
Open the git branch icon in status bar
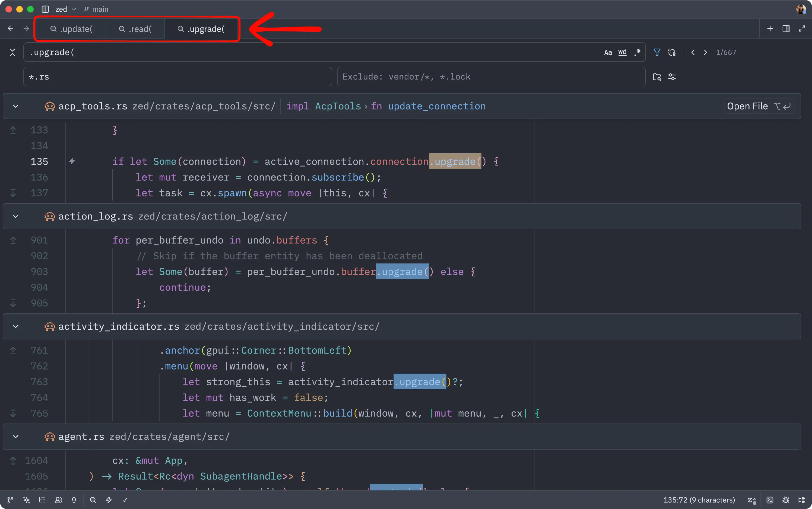10,500
